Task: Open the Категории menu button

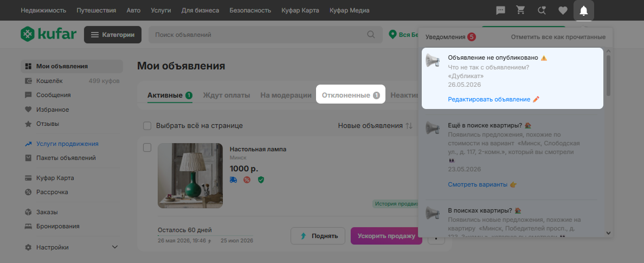Action: tap(113, 35)
